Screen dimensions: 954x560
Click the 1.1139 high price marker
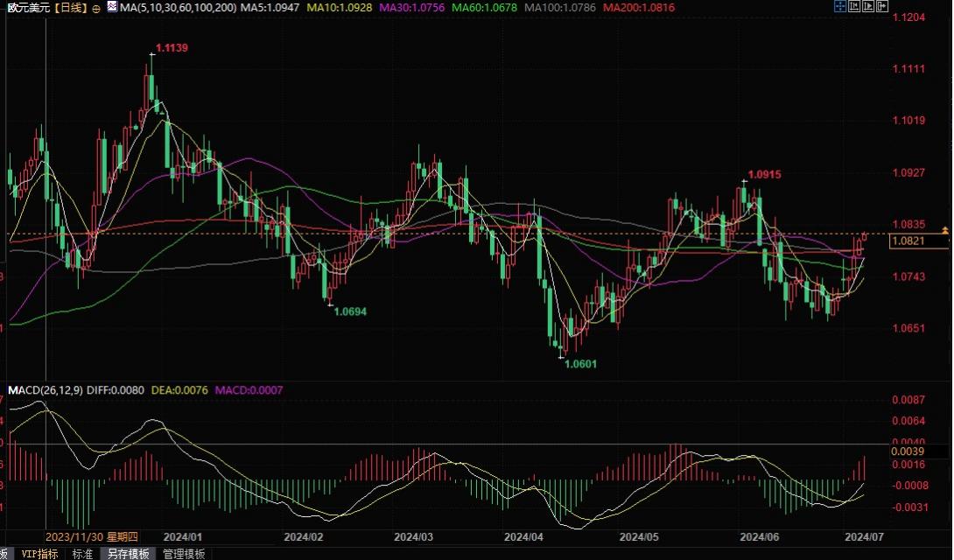(172, 47)
